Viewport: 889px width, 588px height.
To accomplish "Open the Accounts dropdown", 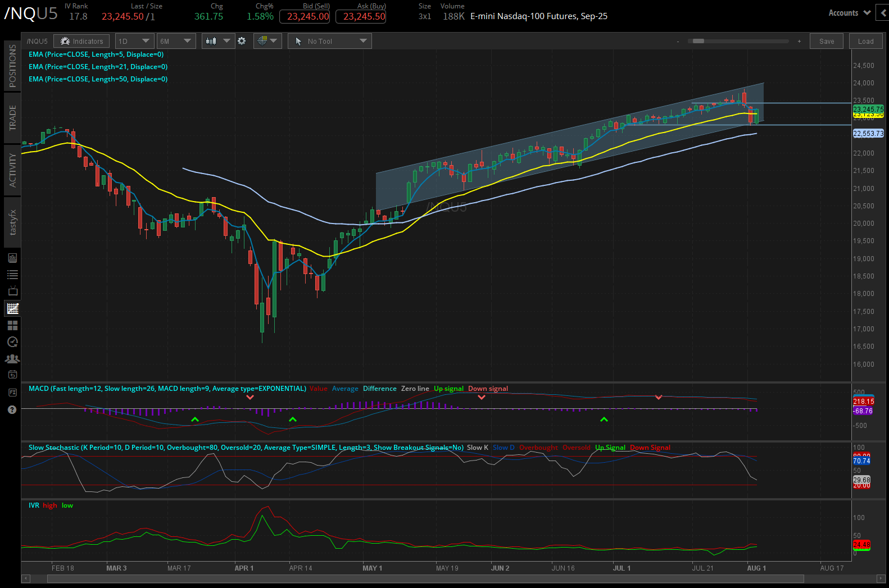I will coord(849,13).
